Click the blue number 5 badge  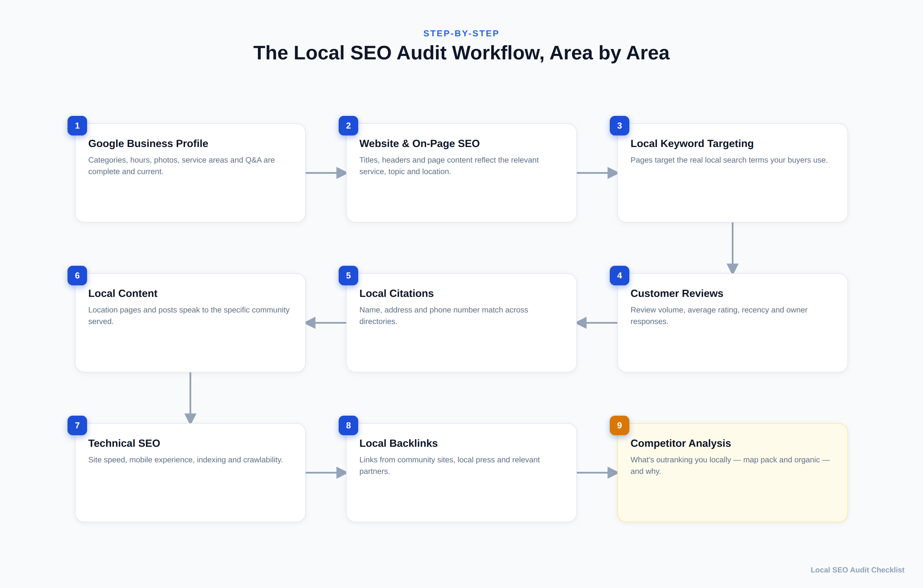[348, 275]
